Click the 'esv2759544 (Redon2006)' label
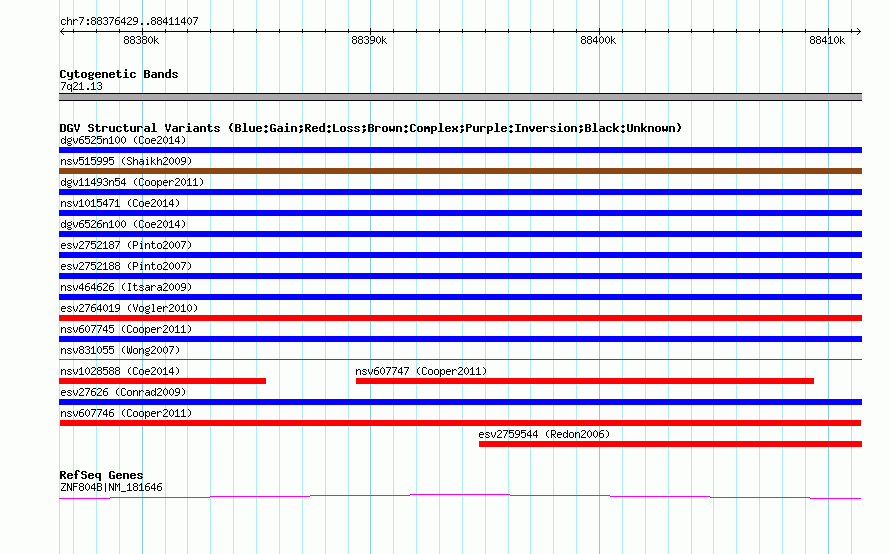890x554 pixels. pos(544,434)
